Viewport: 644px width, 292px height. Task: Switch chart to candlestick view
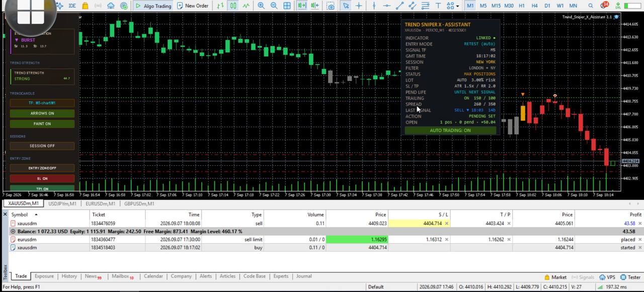tap(233, 6)
